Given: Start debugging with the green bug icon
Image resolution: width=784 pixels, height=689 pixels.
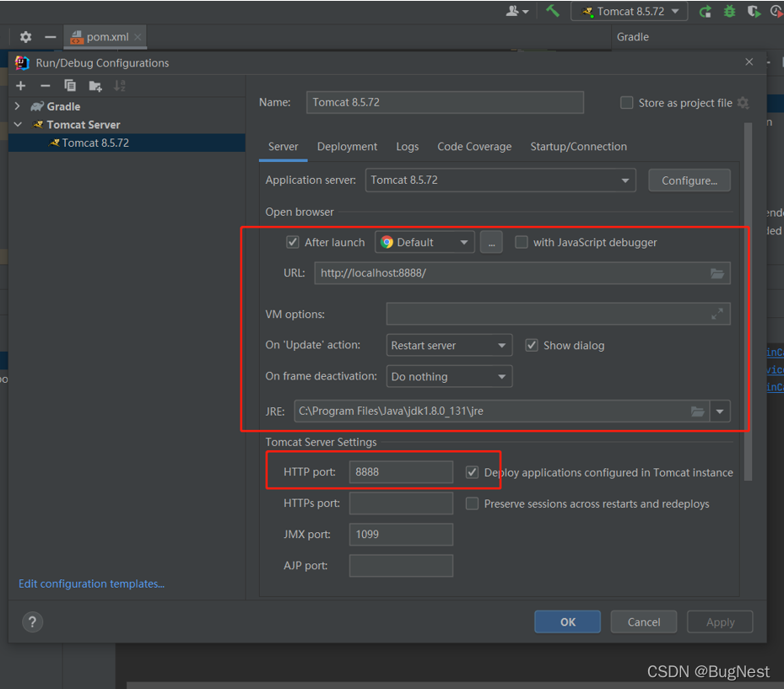Looking at the screenshot, I should [729, 12].
